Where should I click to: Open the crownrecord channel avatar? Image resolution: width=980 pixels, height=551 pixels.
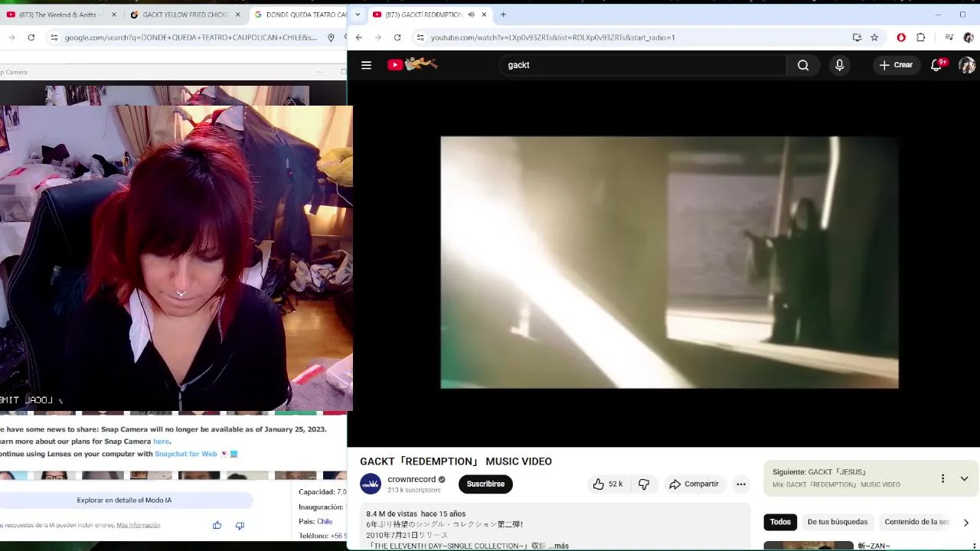371,484
